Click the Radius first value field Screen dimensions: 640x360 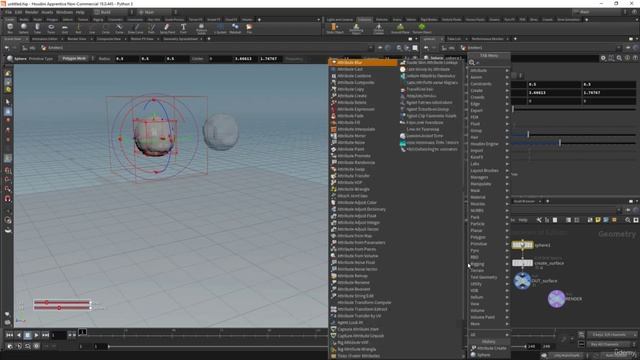[x=126, y=58]
